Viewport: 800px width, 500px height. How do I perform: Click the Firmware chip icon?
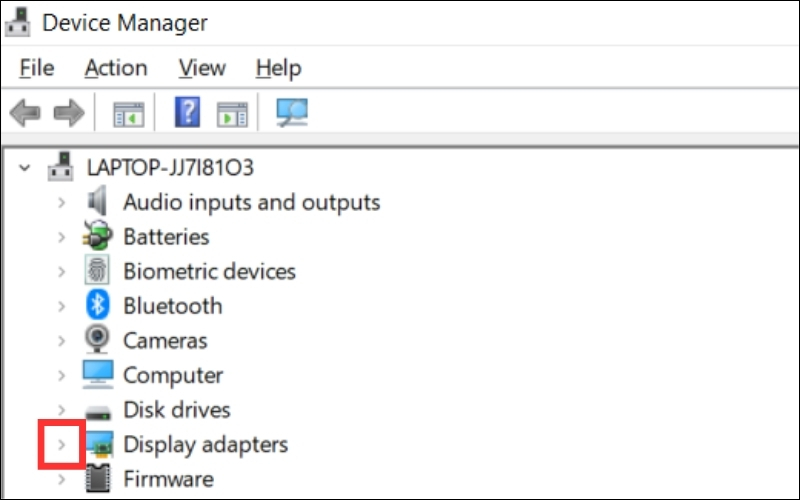(97, 479)
